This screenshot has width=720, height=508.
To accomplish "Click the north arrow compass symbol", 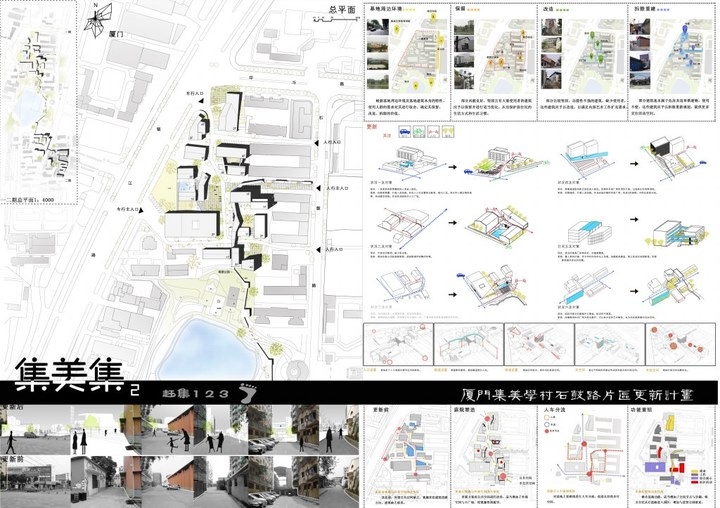I will tap(98, 20).
